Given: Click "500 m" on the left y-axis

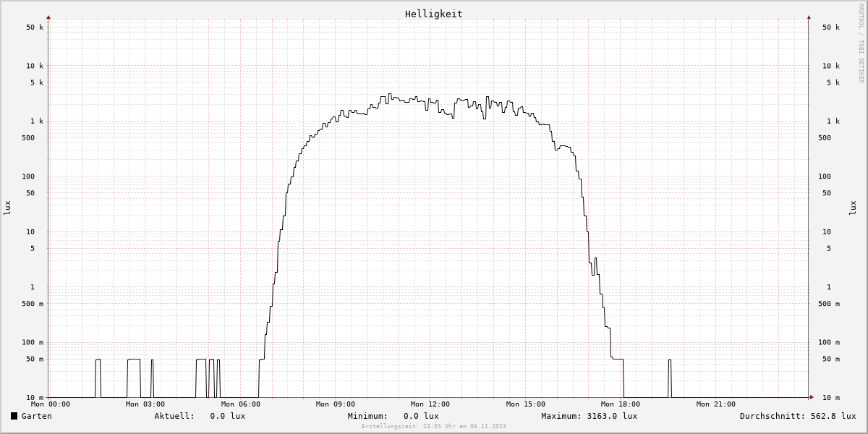Looking at the screenshot, I should (x=33, y=304).
